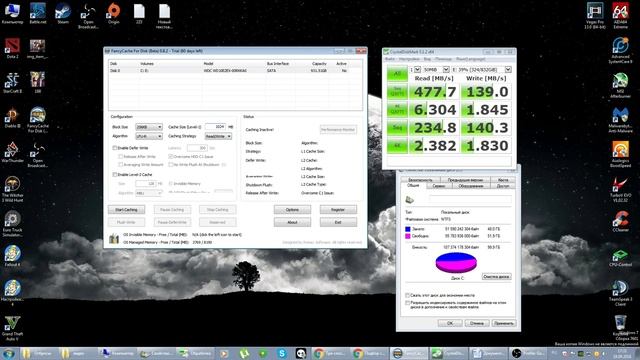Click the Seq test button in CrystalDiskMark
Screen dimensions: 640x360
pos(397,128)
